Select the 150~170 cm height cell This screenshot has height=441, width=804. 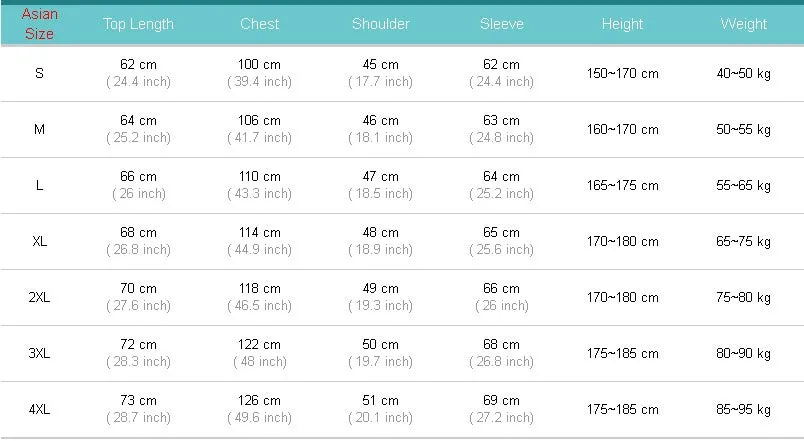pos(622,73)
